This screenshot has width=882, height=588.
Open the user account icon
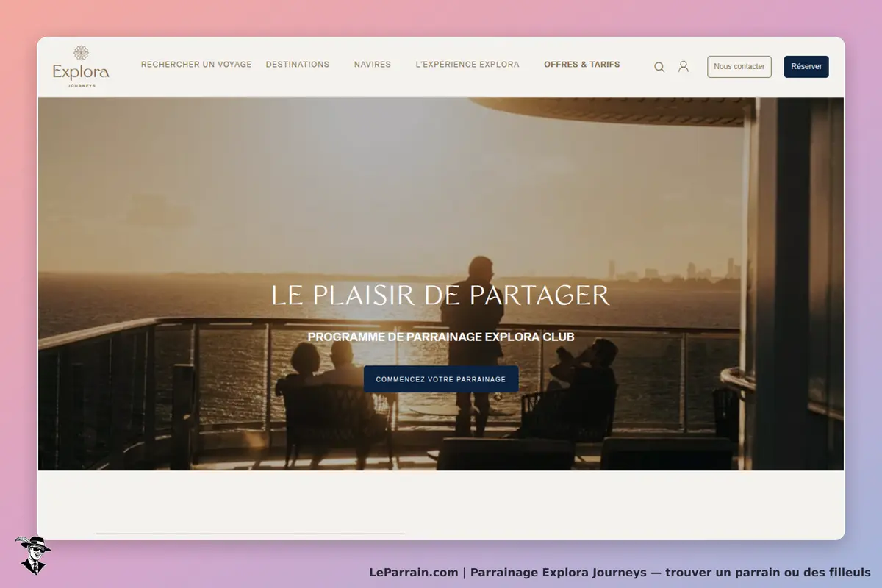(x=684, y=67)
